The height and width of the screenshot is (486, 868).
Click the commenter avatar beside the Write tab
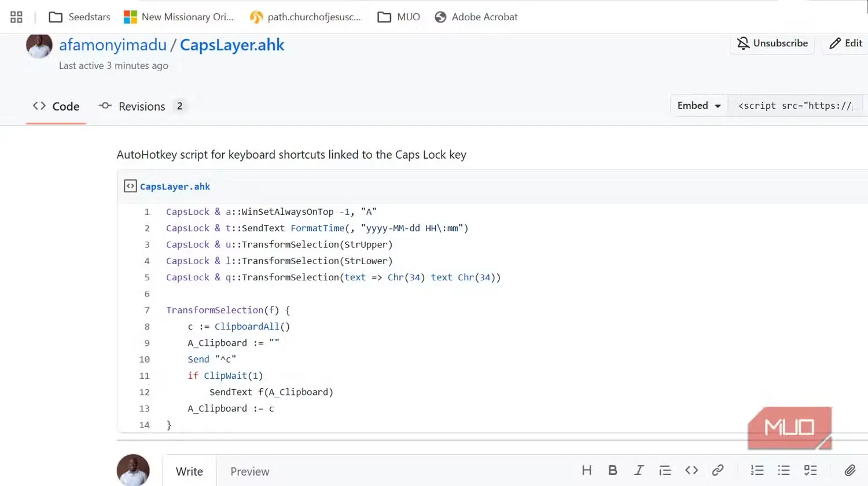pyautogui.click(x=133, y=470)
